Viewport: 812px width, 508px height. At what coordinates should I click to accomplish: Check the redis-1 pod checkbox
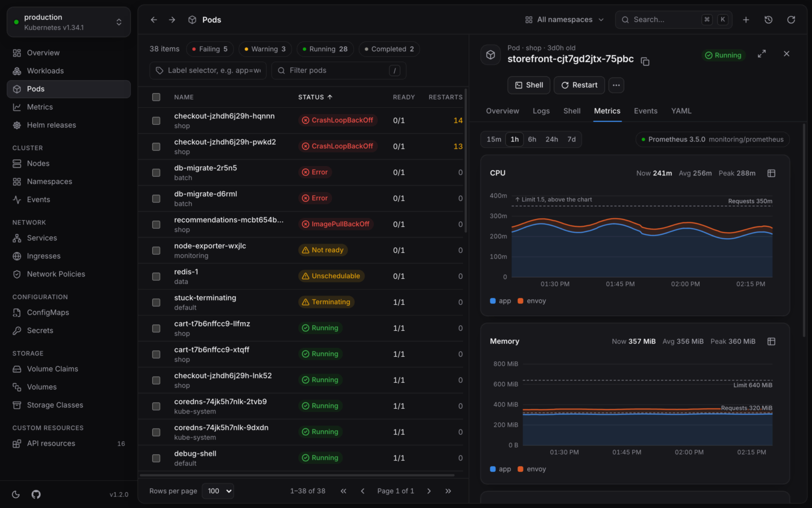[x=156, y=277]
